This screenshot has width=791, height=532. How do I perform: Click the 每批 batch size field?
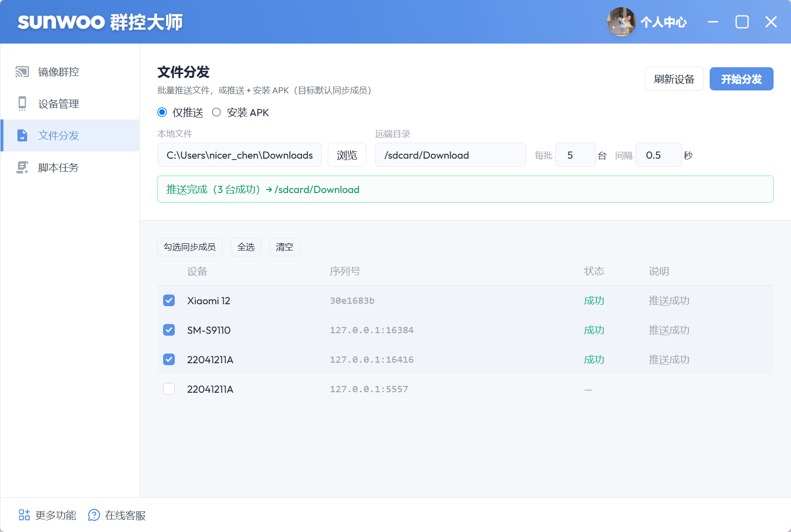pos(575,155)
